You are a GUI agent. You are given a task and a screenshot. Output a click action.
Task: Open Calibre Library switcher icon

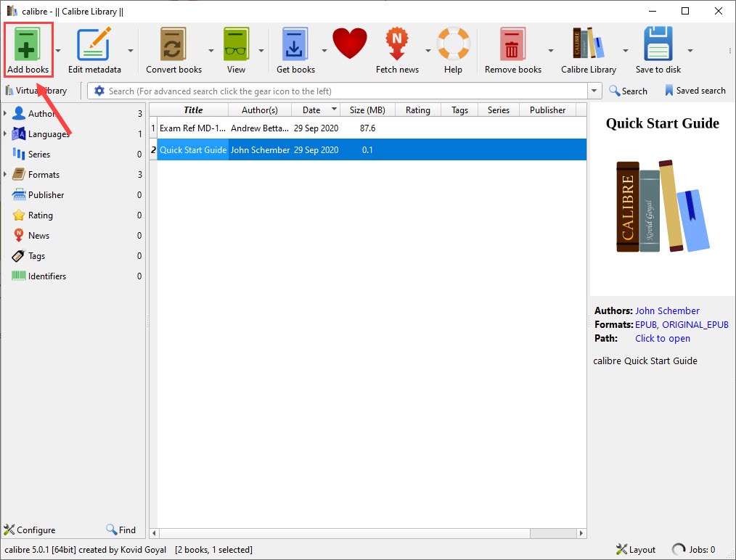[588, 43]
